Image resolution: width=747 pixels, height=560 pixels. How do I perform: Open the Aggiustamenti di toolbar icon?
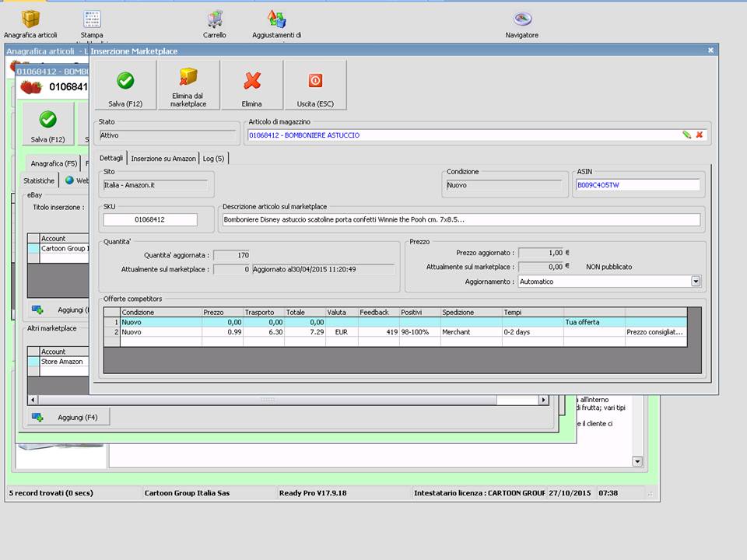pos(276,23)
